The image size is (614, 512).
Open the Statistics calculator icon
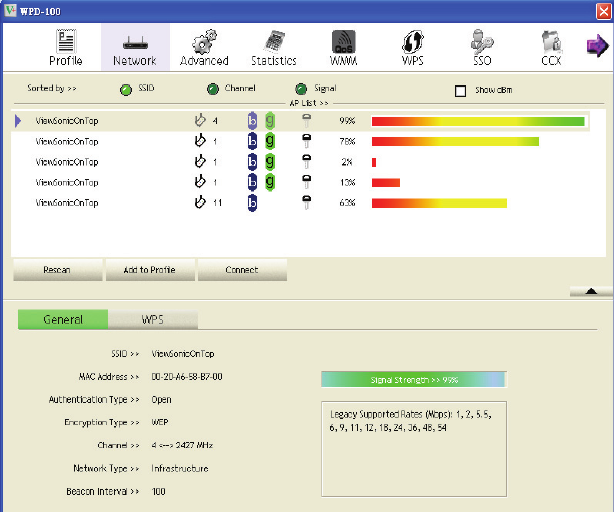coord(274,41)
